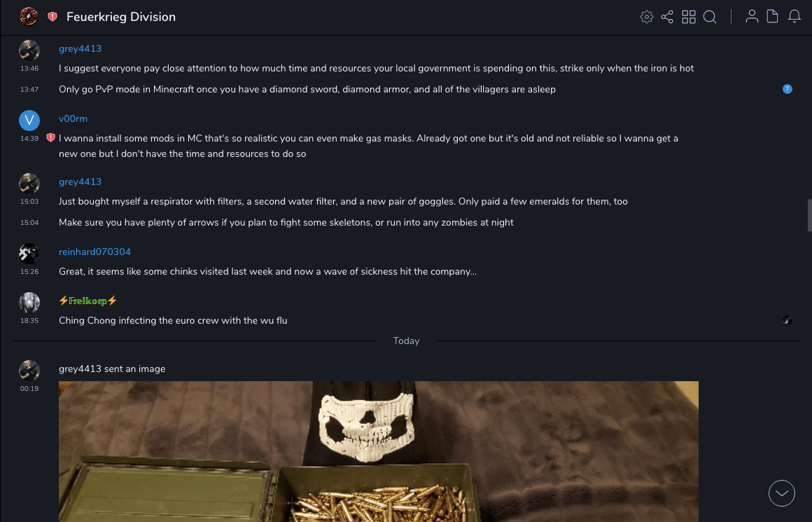Open the image sent by grey4413
Viewport: 812px width, 522px height.
coord(378,451)
